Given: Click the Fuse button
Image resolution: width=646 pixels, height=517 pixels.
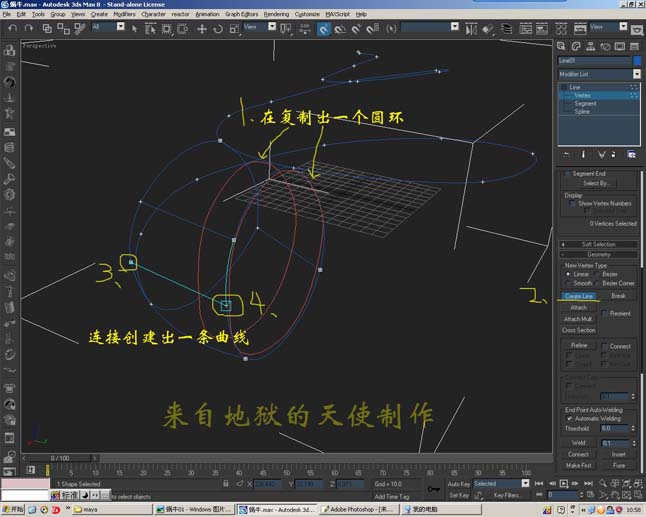Looking at the screenshot, I should (618, 465).
